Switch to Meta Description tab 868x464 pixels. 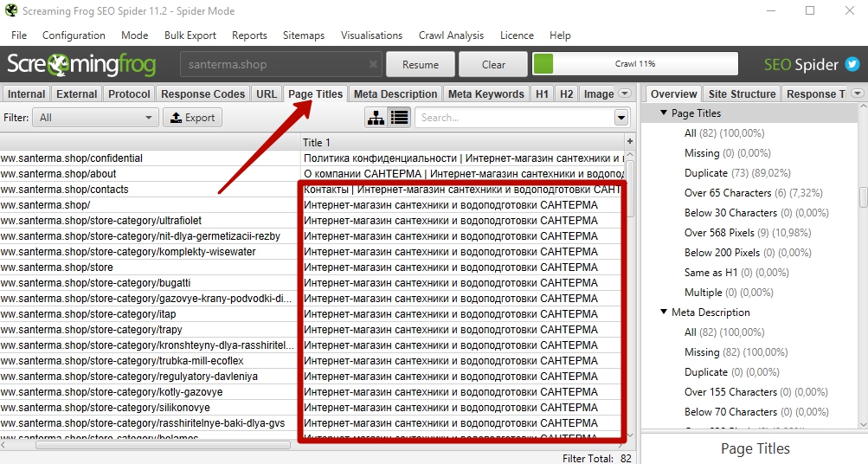395,94
